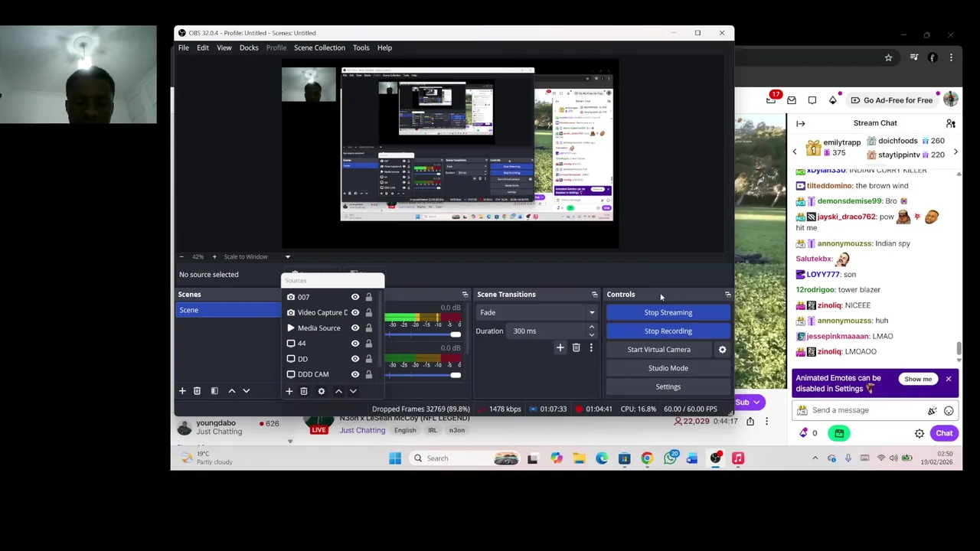Toggle visibility of the Media Source
This screenshot has height=551, width=980.
click(x=355, y=328)
